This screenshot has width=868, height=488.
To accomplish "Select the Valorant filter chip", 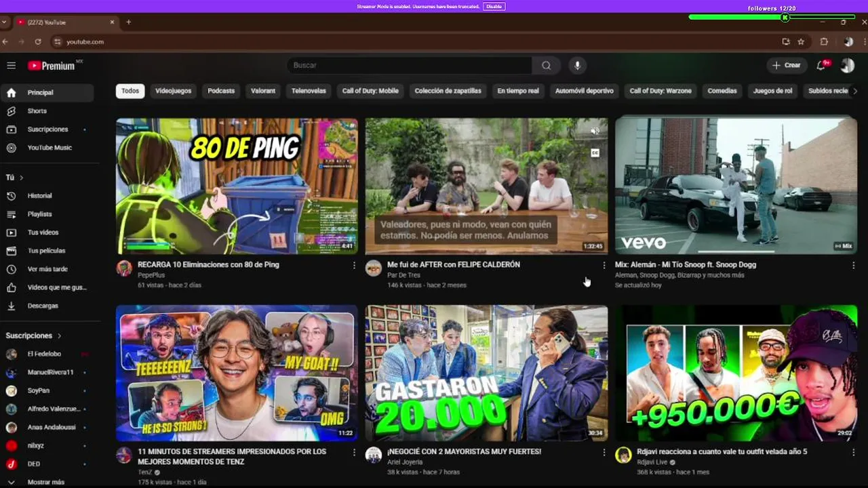I will (263, 91).
